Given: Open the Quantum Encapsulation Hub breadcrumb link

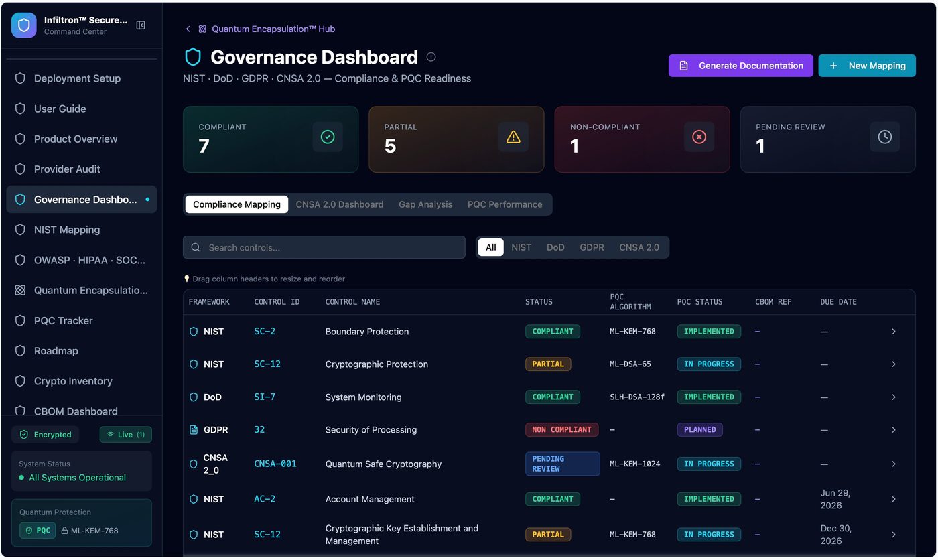Looking at the screenshot, I should [x=273, y=29].
